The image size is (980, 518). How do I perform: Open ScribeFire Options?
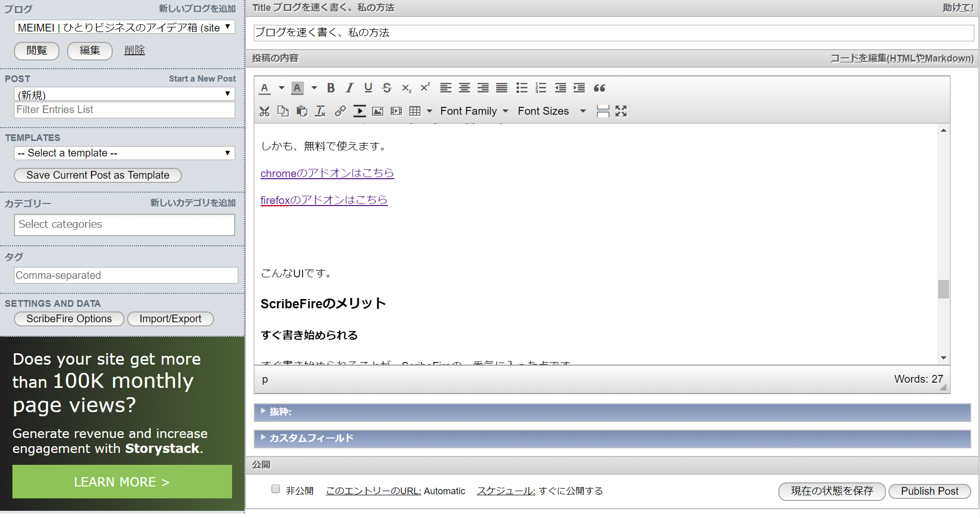click(x=69, y=319)
